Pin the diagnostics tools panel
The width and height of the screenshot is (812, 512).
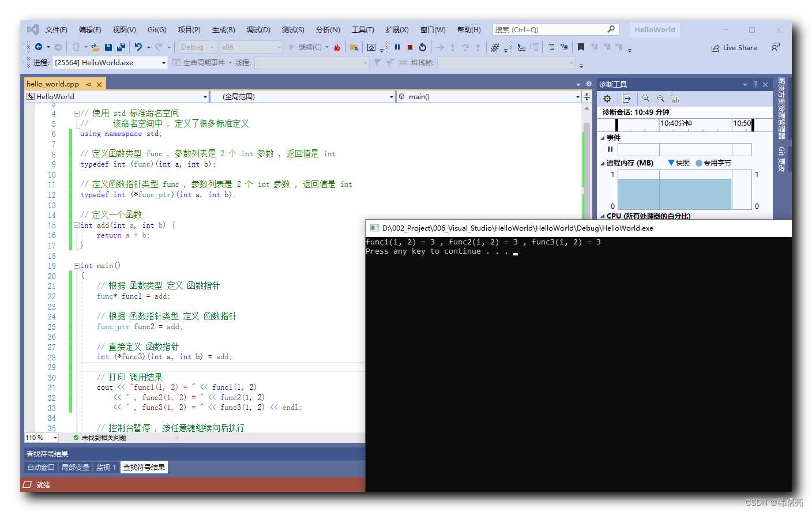pos(755,85)
